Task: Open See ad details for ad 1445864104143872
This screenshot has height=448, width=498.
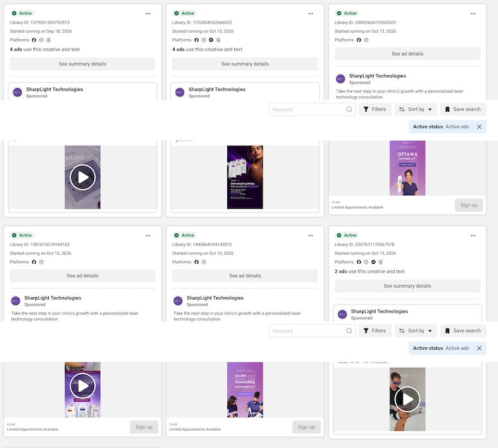Action: coord(245,276)
